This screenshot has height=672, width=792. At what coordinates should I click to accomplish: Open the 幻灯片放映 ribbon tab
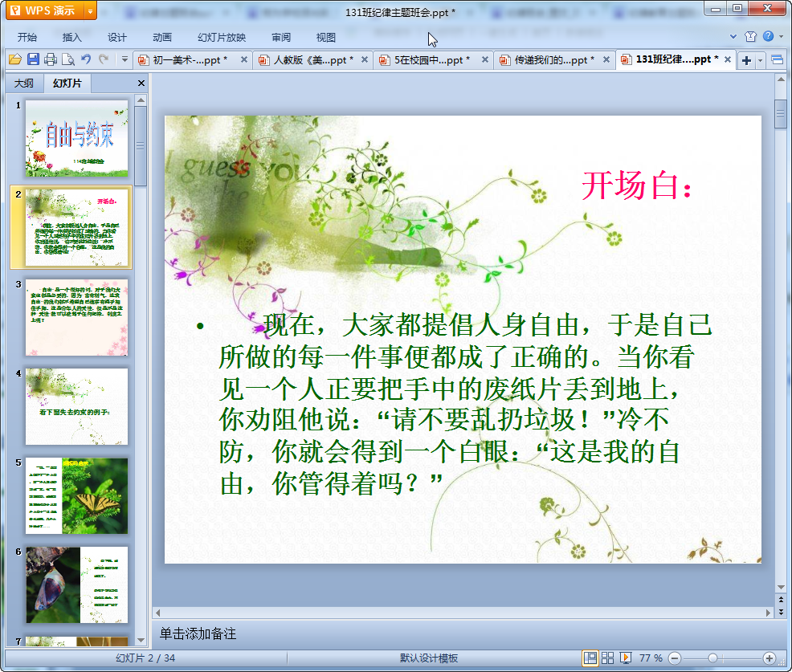222,37
